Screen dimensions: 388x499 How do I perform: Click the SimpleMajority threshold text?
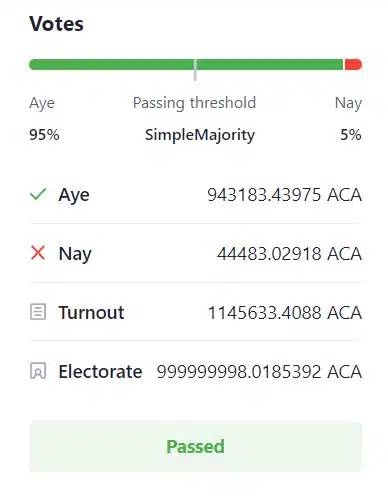[x=200, y=135]
